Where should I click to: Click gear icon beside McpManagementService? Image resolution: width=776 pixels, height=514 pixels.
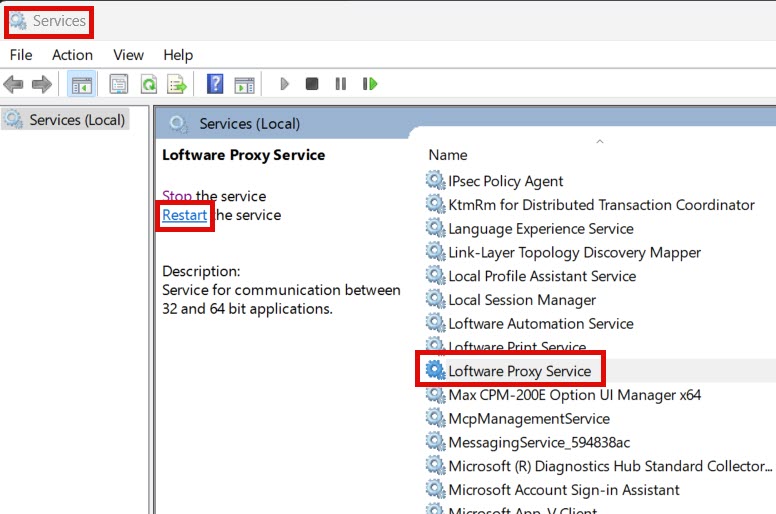(436, 418)
